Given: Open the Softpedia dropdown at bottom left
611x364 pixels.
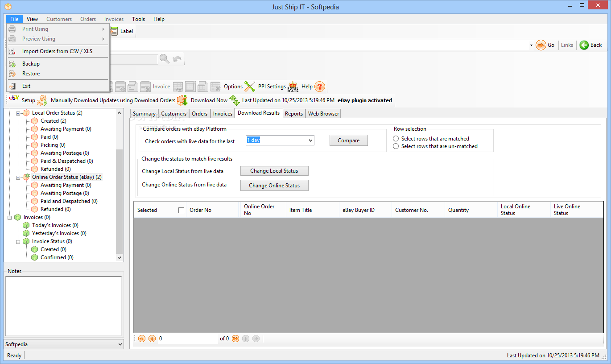Looking at the screenshot, I should pyautogui.click(x=120, y=344).
